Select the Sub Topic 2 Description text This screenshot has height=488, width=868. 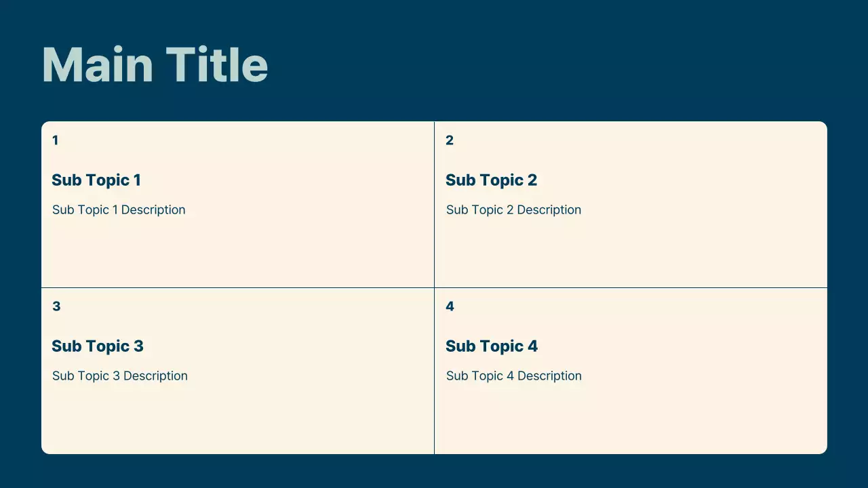[x=513, y=210]
